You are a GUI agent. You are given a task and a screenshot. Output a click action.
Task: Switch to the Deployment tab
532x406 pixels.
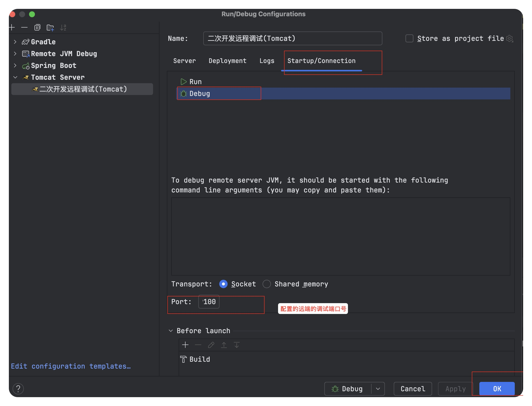[227, 61]
